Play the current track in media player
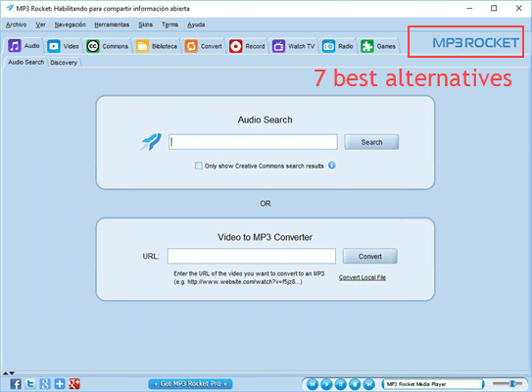This screenshot has width=532, height=392. 326,384
